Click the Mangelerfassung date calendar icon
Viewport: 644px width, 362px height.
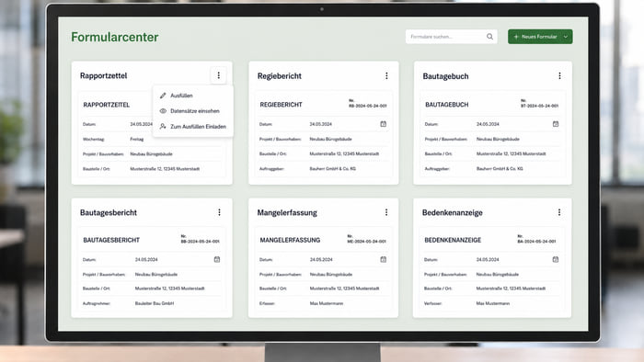pyautogui.click(x=384, y=259)
